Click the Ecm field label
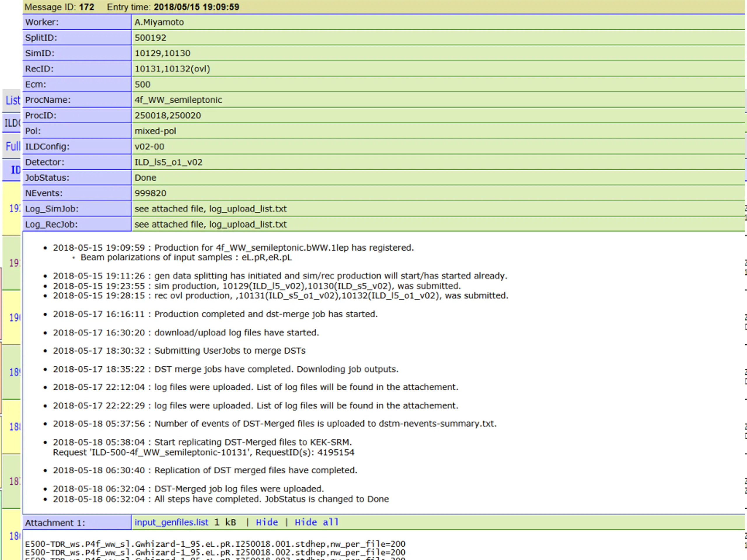 [x=36, y=84]
